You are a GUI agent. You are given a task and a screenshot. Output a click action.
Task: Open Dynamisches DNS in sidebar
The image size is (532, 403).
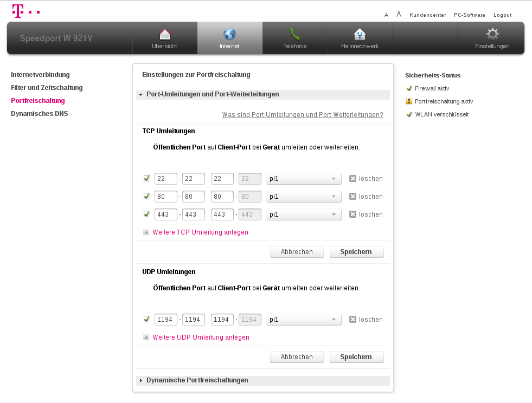(39, 114)
